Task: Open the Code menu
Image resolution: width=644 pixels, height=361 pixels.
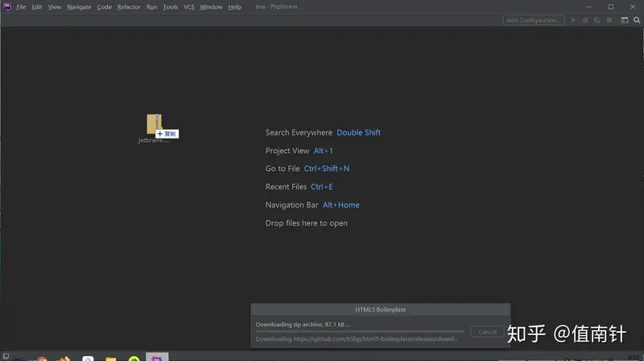Action: click(105, 7)
